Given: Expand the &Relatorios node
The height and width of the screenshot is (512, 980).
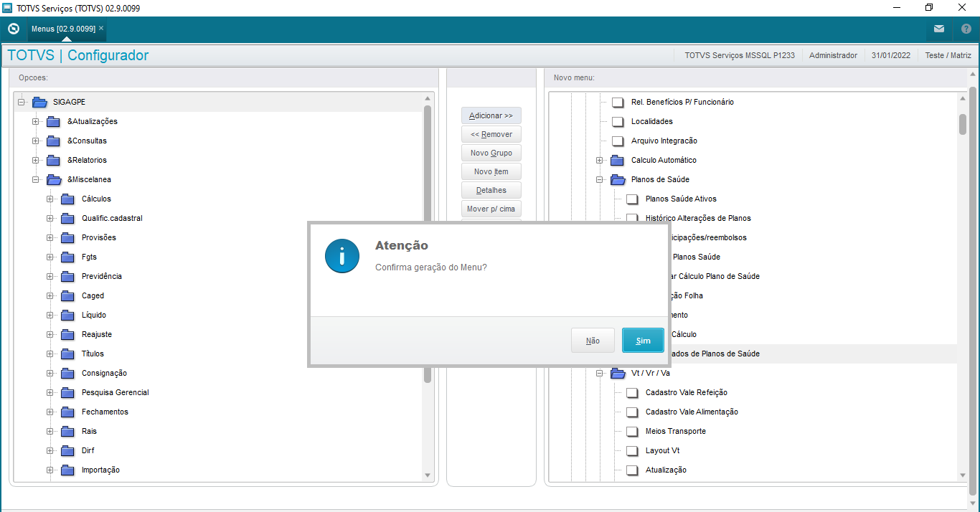Looking at the screenshot, I should 36,160.
